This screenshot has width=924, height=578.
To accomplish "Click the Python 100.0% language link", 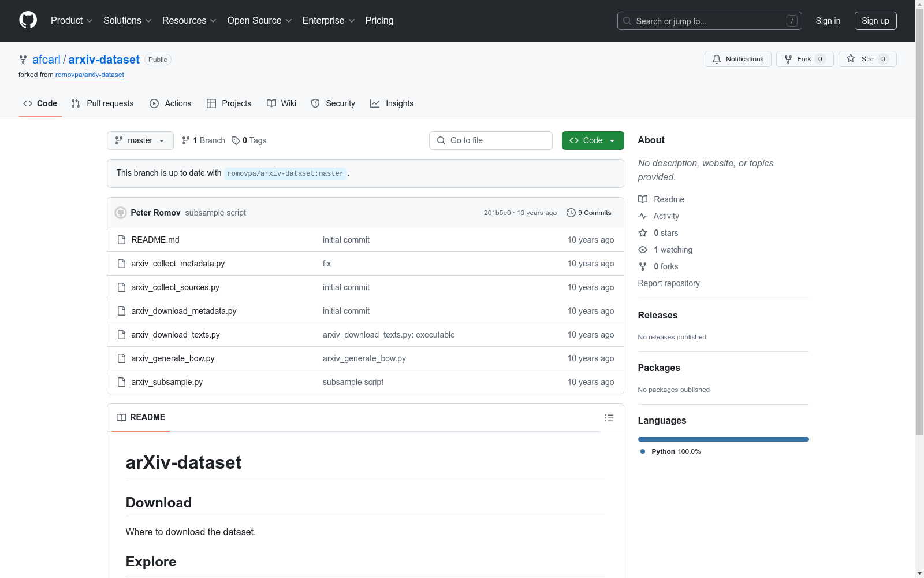I will coord(670,451).
